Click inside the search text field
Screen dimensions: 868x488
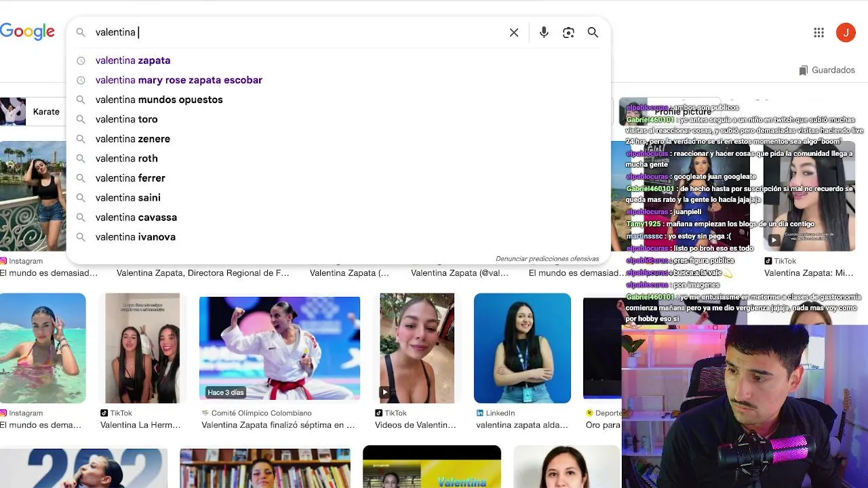coord(298,33)
